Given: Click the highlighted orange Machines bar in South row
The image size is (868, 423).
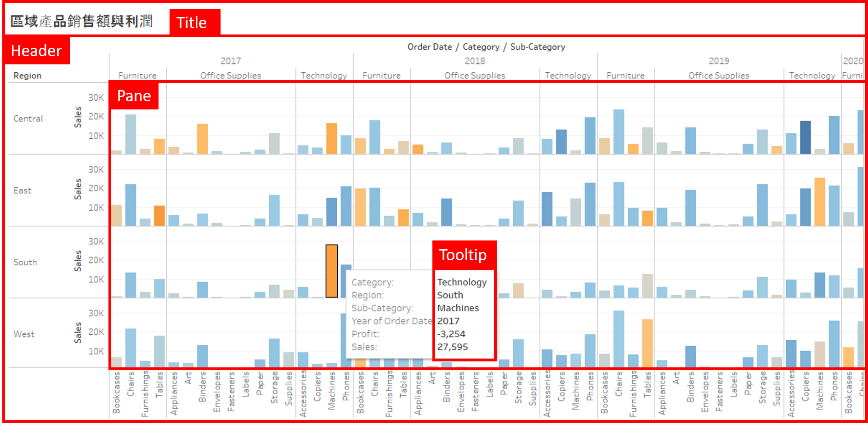Looking at the screenshot, I should point(332,271).
